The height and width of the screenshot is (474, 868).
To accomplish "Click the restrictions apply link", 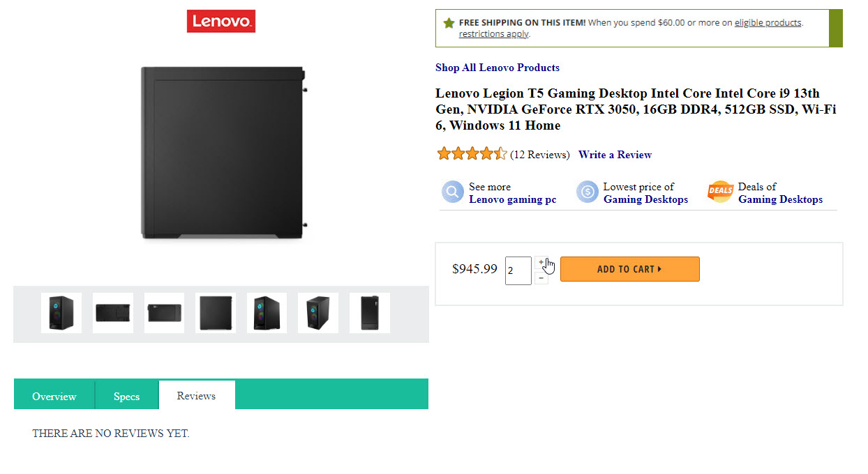I will pos(493,33).
